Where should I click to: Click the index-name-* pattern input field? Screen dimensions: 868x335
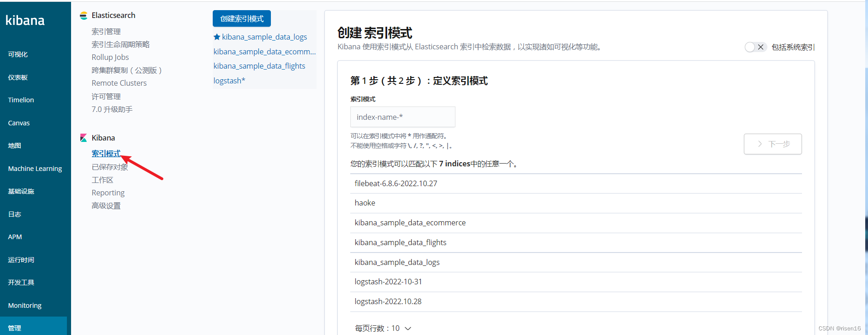pyautogui.click(x=402, y=117)
